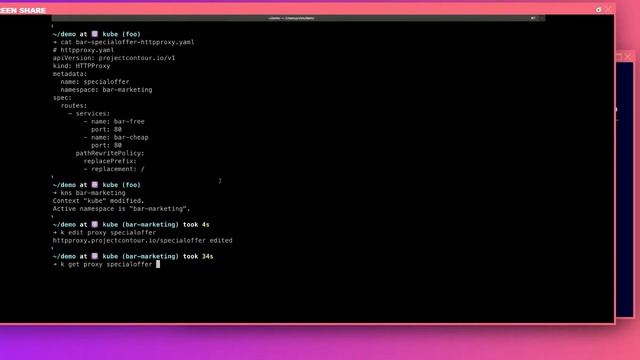Click the 'routes:' line
The width and height of the screenshot is (640, 360).
(73, 106)
